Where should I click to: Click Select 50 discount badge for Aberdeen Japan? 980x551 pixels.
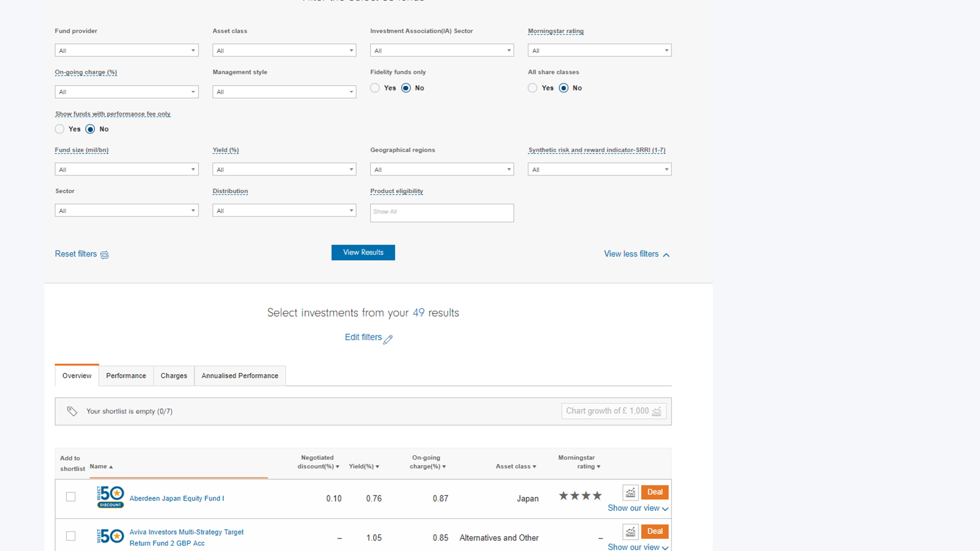point(110,497)
